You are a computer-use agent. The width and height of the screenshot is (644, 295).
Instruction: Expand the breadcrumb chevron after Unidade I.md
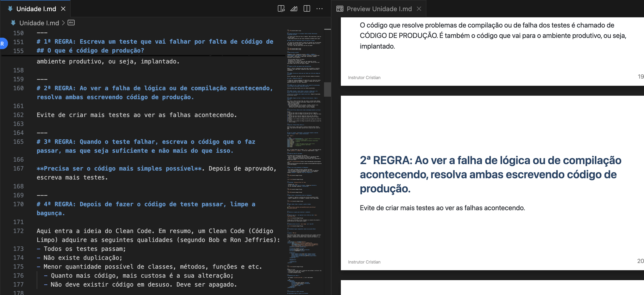coord(63,23)
